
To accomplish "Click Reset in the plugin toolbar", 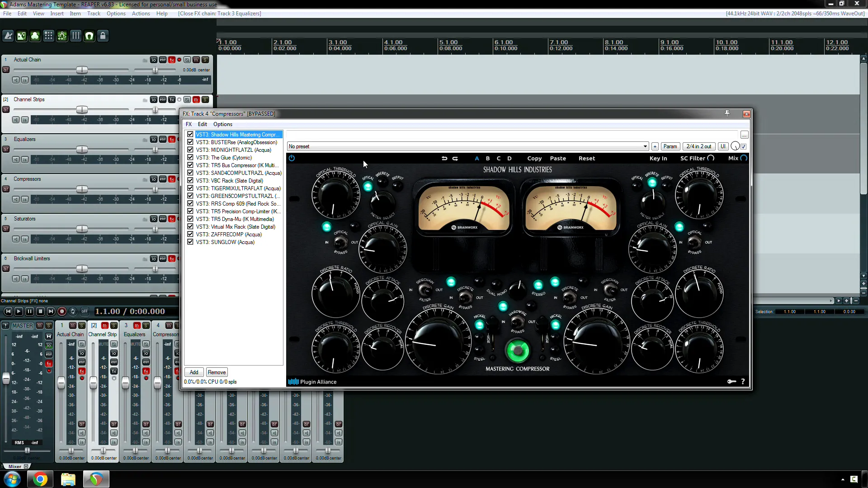I will pos(587,158).
